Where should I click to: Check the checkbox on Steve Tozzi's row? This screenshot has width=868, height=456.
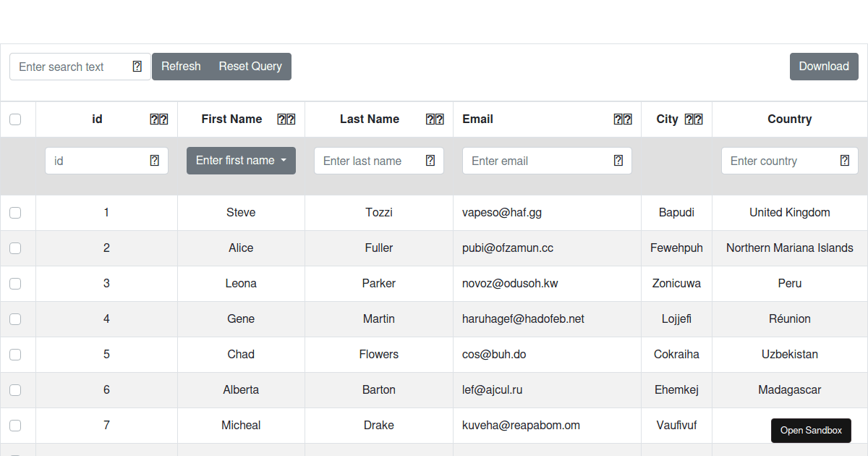point(15,212)
